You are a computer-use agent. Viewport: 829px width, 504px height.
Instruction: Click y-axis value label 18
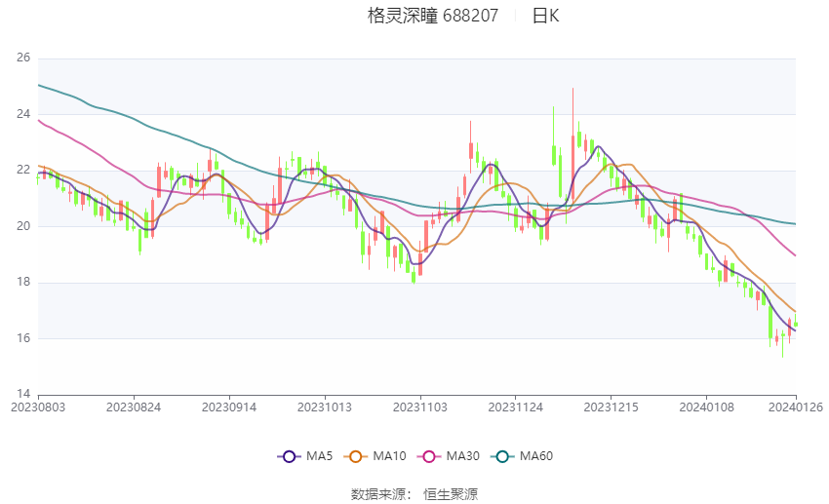23,282
